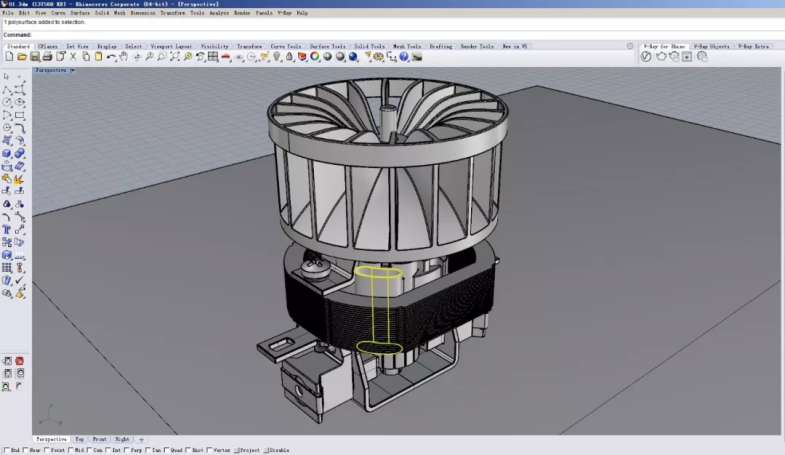Open the Transform menu
This screenshot has width=785, height=455.
point(172,13)
